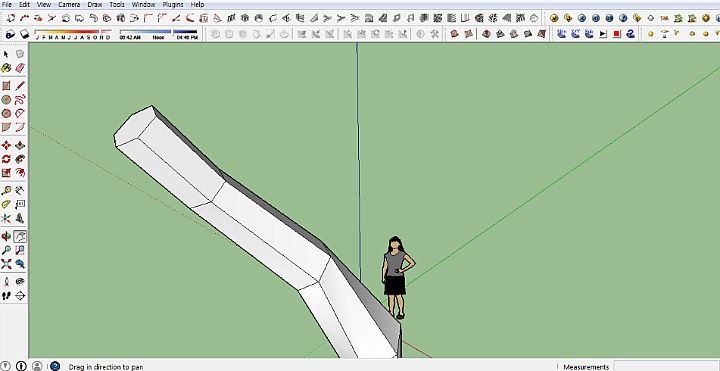Viewport: 720px width, 371px height.
Task: Pick the Tape Measure tool
Action: 6,191
